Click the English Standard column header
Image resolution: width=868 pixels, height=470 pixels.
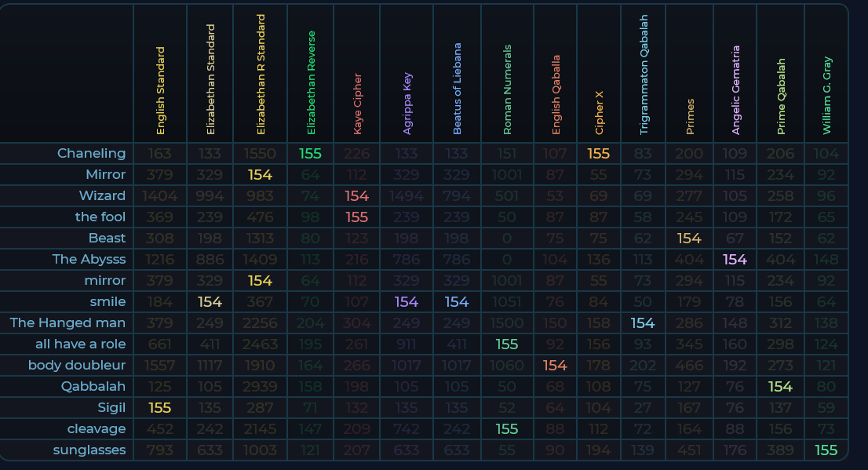pyautogui.click(x=160, y=90)
